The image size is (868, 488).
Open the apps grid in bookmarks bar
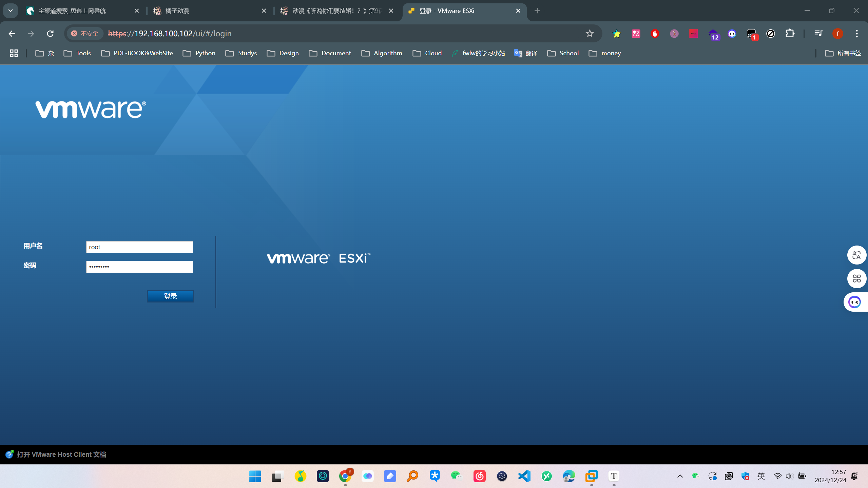[x=14, y=53]
